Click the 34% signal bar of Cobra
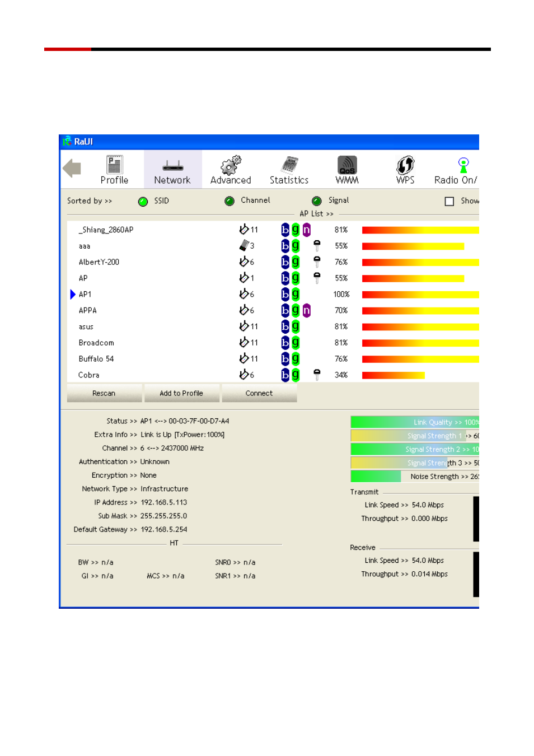Screen dimensions: 534x756 394,375
